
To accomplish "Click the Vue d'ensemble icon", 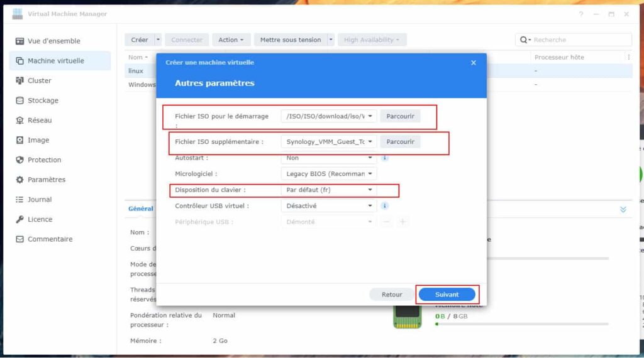I will [19, 41].
